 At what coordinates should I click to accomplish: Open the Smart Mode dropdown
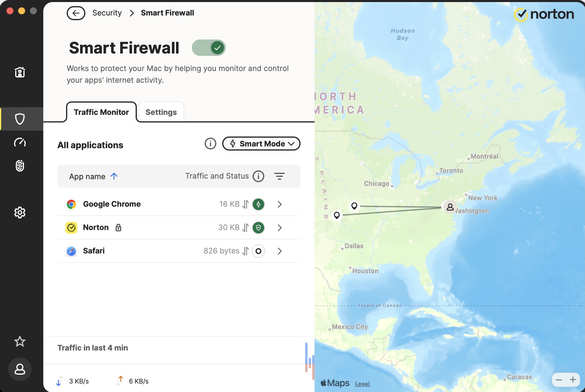click(x=261, y=144)
